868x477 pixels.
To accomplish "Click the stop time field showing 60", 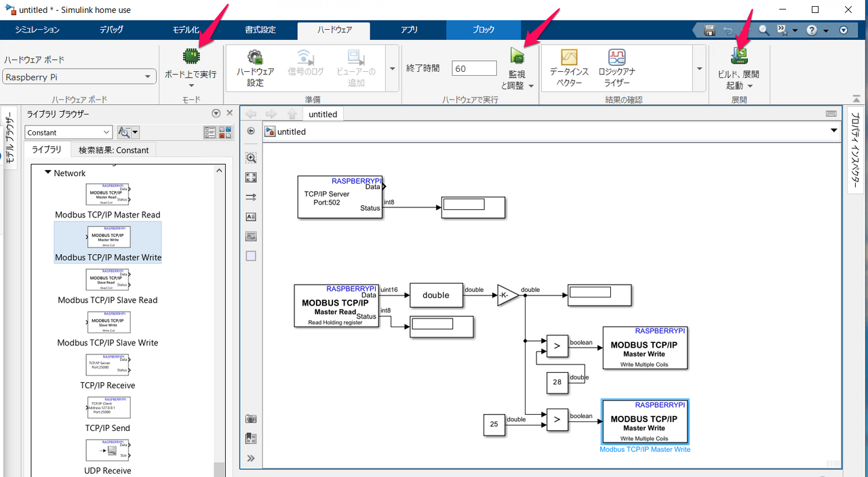I will 474,68.
